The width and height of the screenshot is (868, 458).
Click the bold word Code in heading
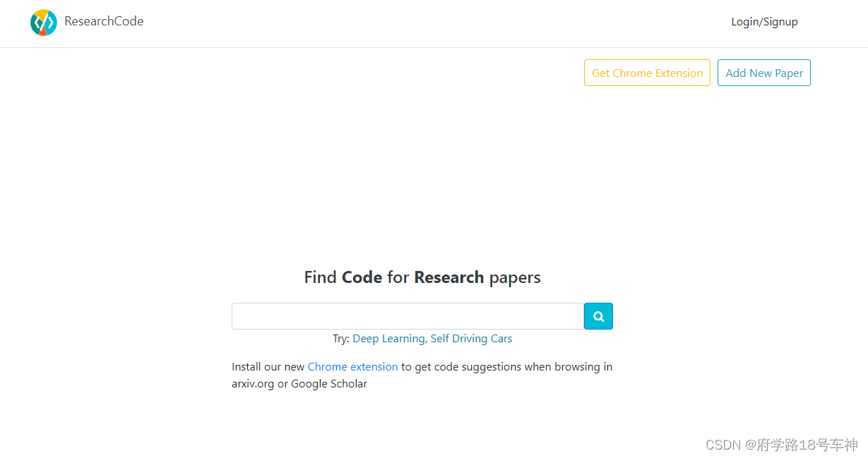point(362,277)
